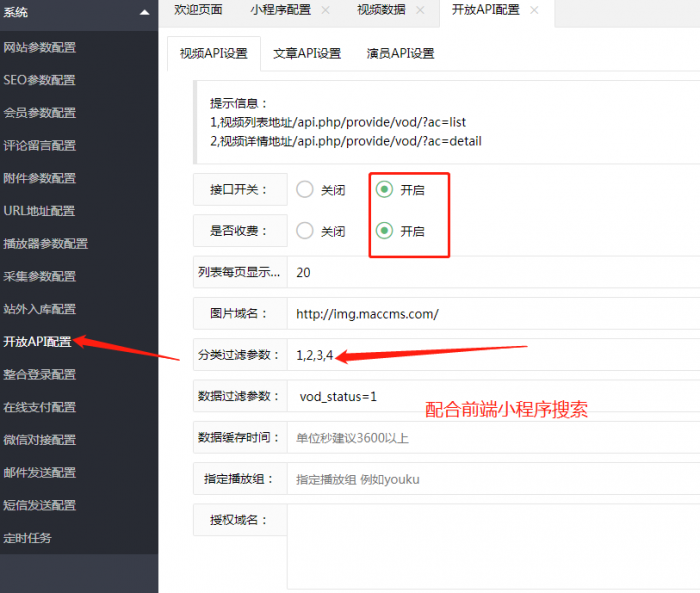The height and width of the screenshot is (593, 700).
Task: Collapse the 系统 sidebar section arrow
Action: click(x=144, y=13)
